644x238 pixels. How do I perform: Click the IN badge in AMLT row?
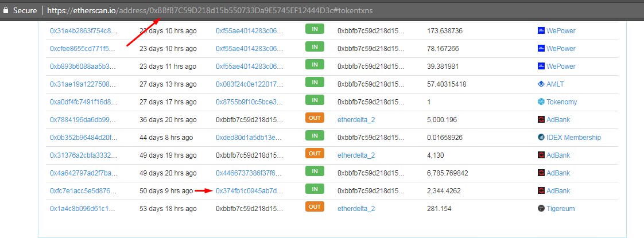tap(315, 83)
